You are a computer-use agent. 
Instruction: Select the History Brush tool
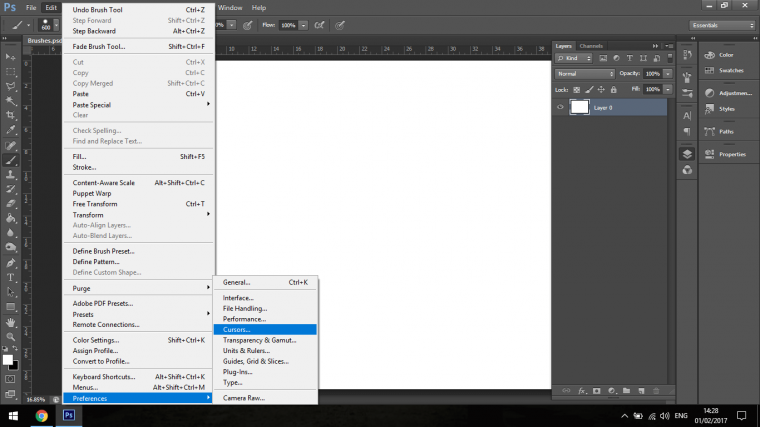click(10, 189)
